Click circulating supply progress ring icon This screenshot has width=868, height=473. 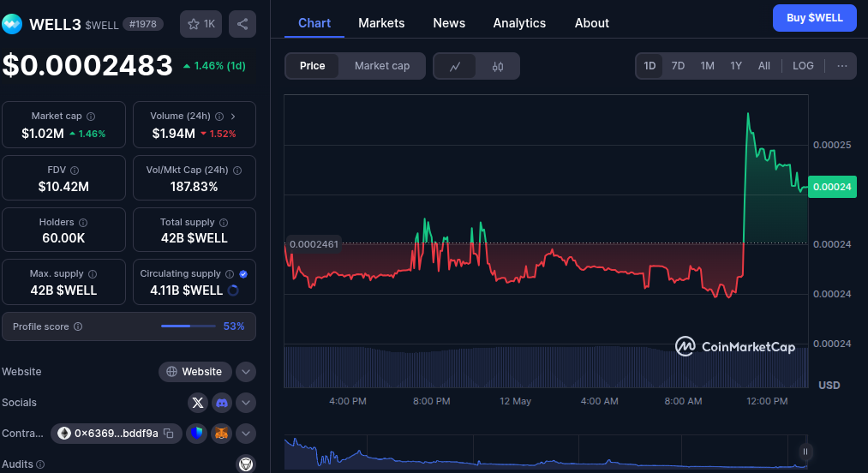coord(233,290)
